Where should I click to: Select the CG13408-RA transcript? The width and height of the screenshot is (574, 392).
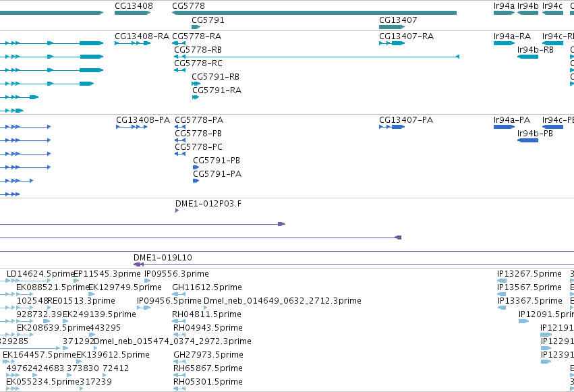[132, 43]
